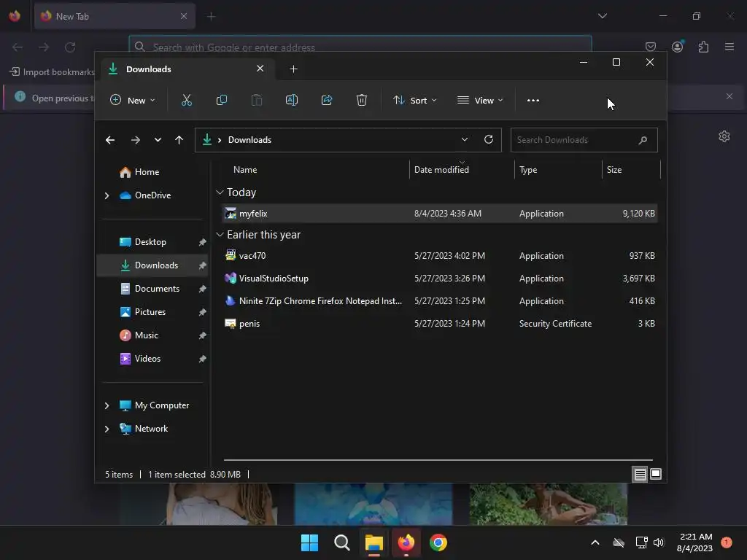747x560 pixels.
Task: Refresh the Downloads folder view
Action: tap(488, 139)
